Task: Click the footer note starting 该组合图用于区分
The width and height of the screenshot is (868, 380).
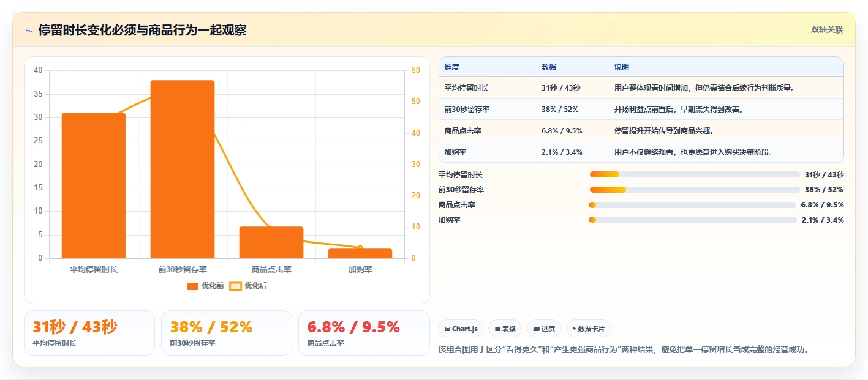Action: click(624, 350)
